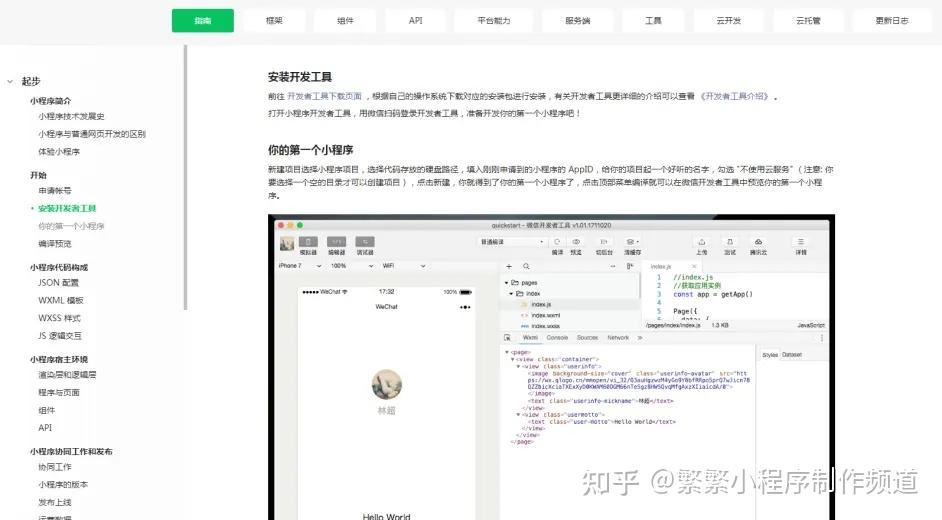
Task: Follow the 《开发者工具介绍》 link
Action: tap(734, 96)
